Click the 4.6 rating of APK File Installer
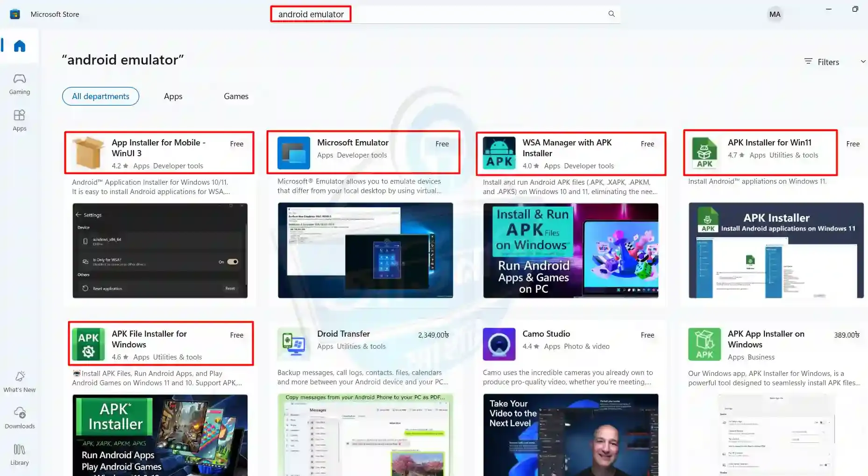The width and height of the screenshot is (868, 476). (x=120, y=357)
